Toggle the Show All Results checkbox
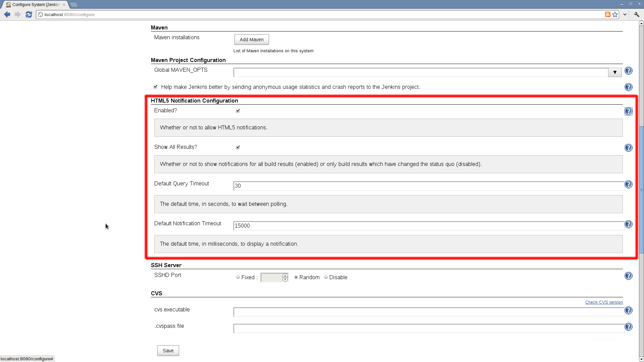The image size is (644, 362). 238,147
